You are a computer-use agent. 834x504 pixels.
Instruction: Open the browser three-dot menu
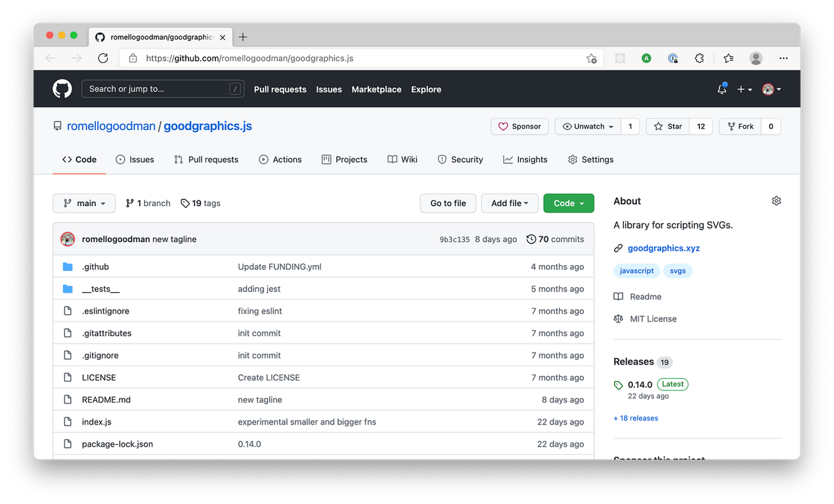pos(783,58)
